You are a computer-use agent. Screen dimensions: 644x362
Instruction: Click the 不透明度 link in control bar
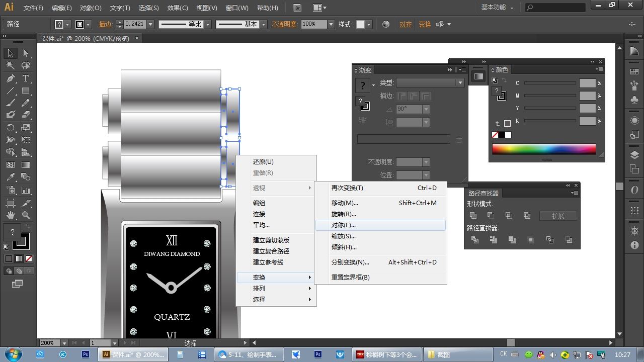pos(285,24)
